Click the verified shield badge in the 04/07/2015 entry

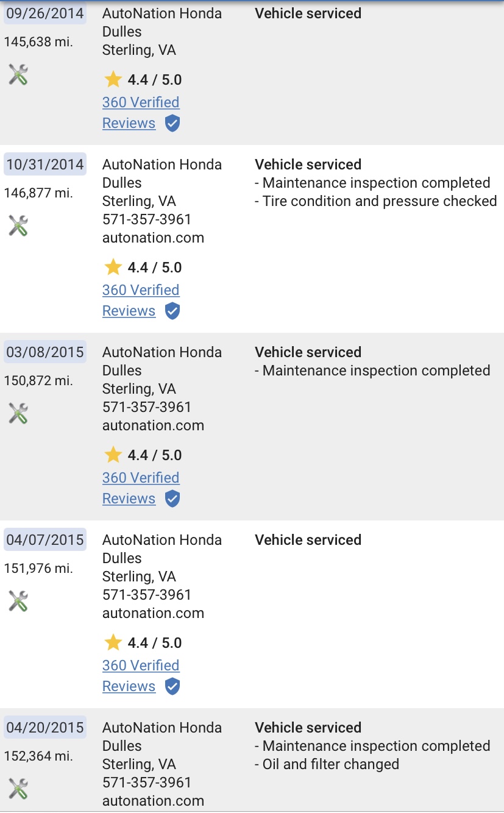pos(172,687)
